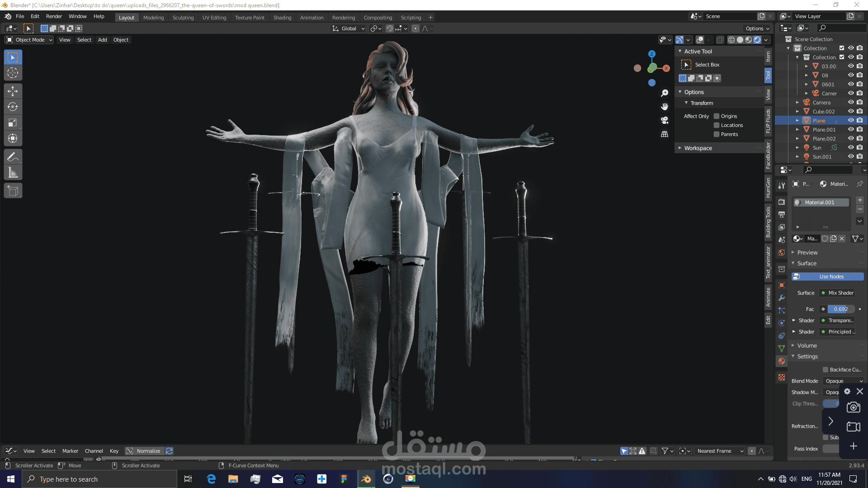
Task: Click the Principled shader button
Action: (838, 332)
